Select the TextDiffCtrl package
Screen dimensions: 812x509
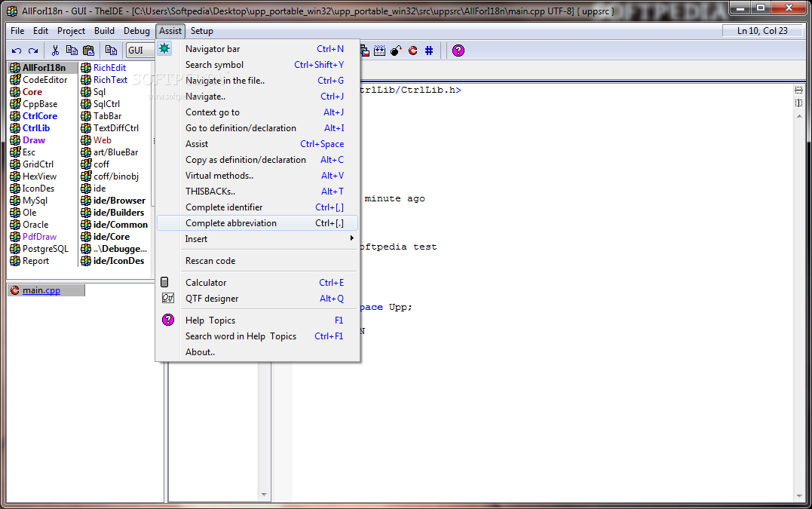(x=116, y=128)
